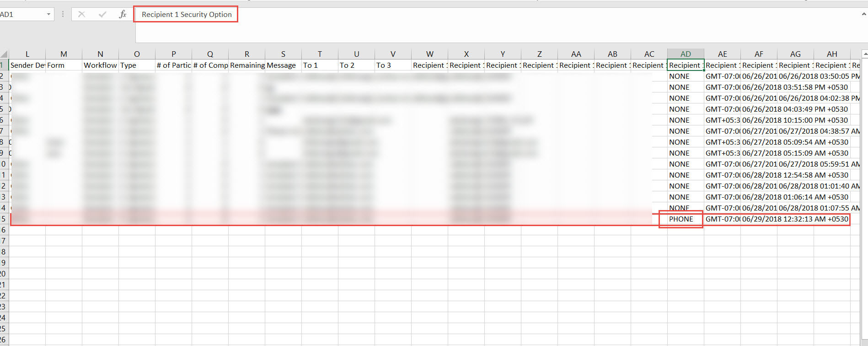Select column AG header
The image size is (868, 346).
pyautogui.click(x=795, y=54)
